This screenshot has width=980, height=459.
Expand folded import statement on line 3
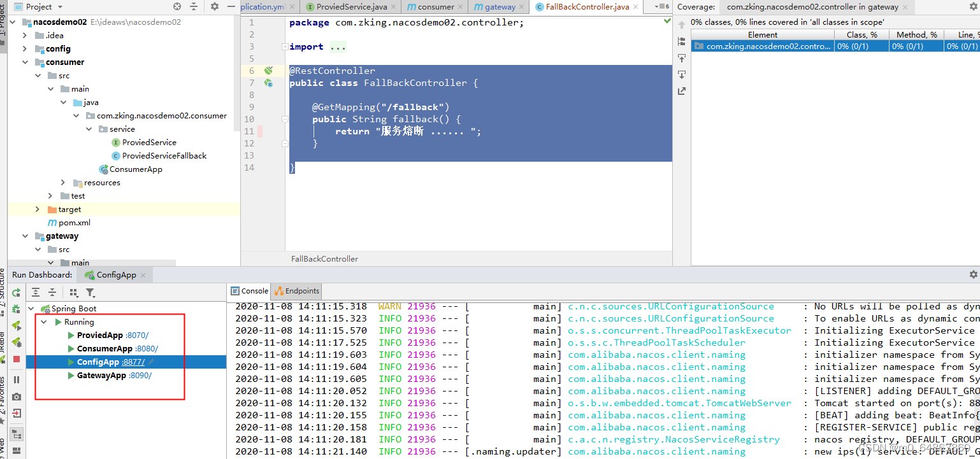tap(285, 47)
